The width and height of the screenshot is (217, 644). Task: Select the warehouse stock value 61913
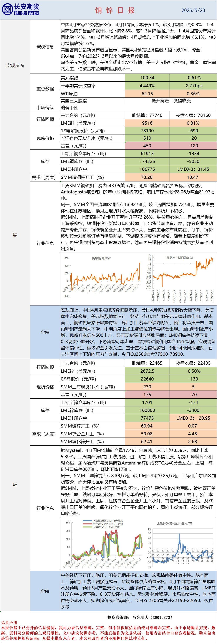coord(147,154)
